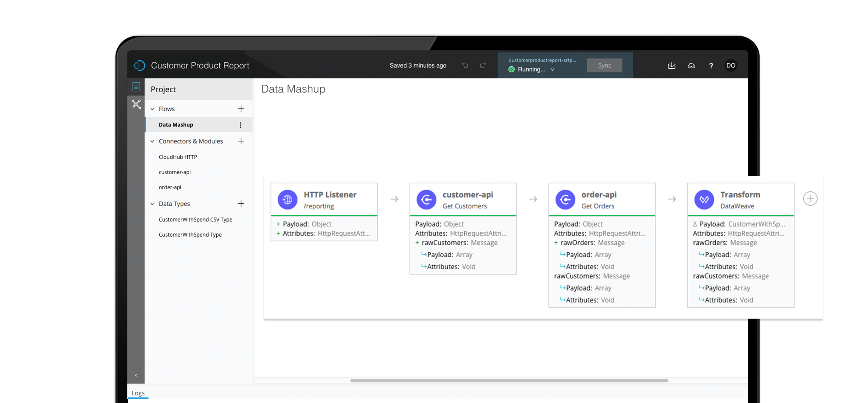Open CustomerWithSpend Type data type

190,235
